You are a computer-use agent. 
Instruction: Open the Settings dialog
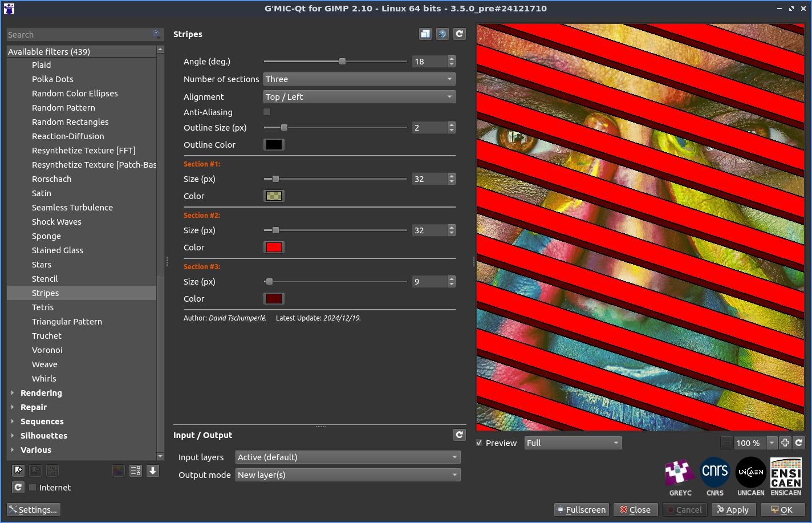click(x=34, y=510)
